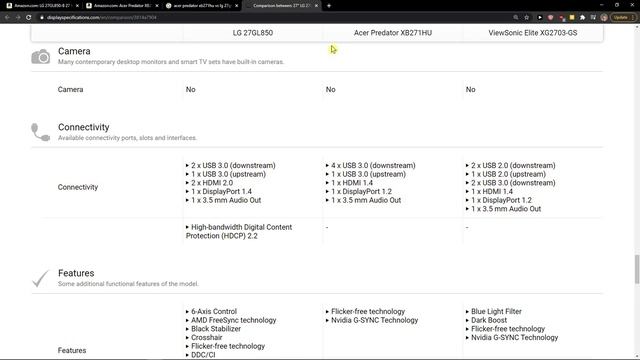The width and height of the screenshot is (640, 360).
Task: Switch to the Amazon Acer Predator tab
Action: pyautogui.click(x=122, y=6)
